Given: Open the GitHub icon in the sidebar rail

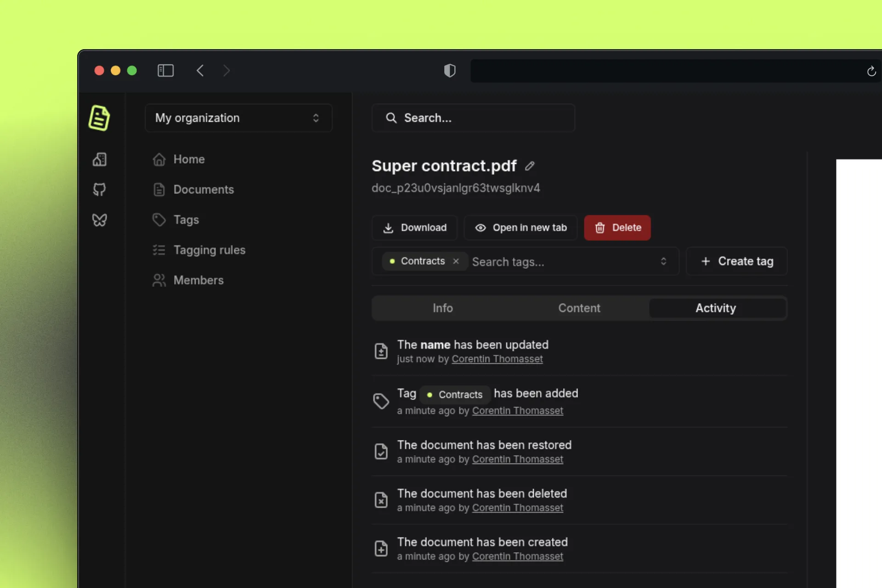Looking at the screenshot, I should [100, 189].
